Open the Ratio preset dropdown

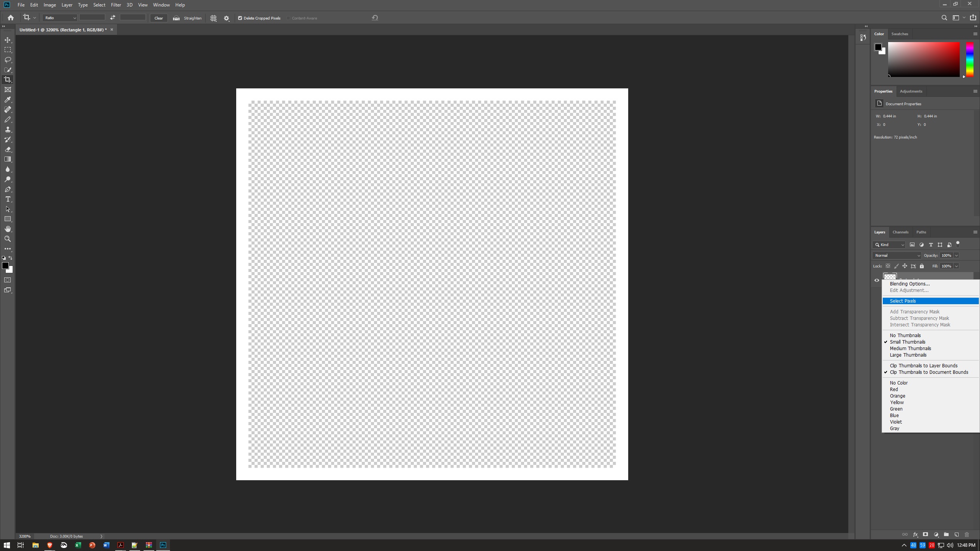click(60, 18)
